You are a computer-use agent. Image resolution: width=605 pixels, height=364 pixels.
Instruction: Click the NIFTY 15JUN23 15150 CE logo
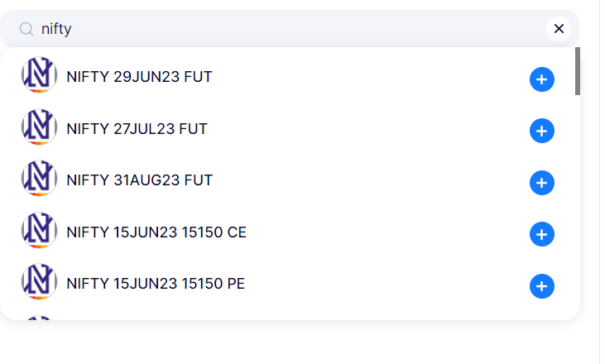[39, 231]
